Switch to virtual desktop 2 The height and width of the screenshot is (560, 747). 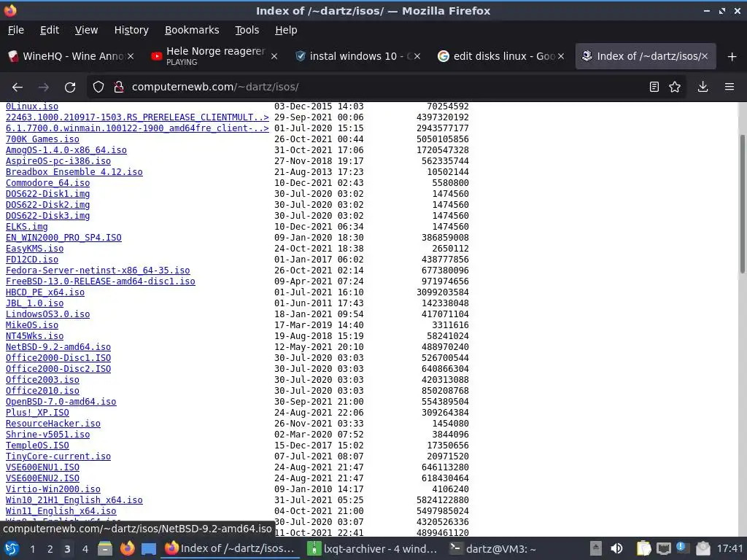50,549
